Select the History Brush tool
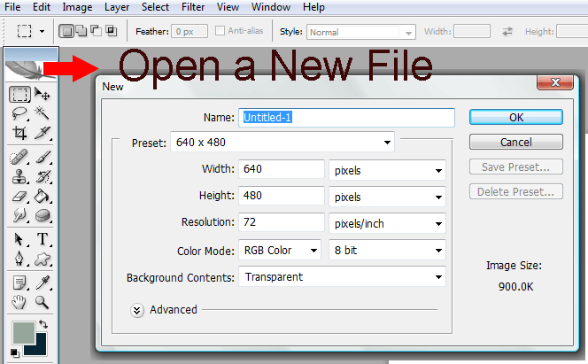This screenshot has width=588, height=364. coord(43,176)
